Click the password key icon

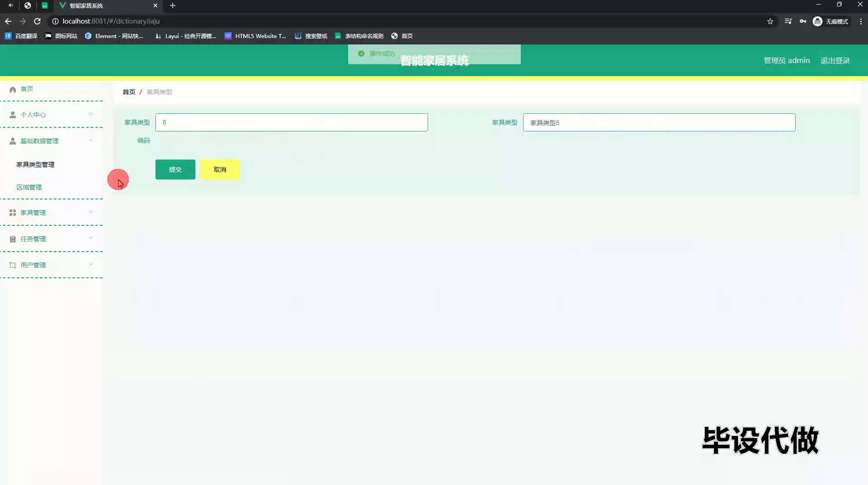click(803, 21)
